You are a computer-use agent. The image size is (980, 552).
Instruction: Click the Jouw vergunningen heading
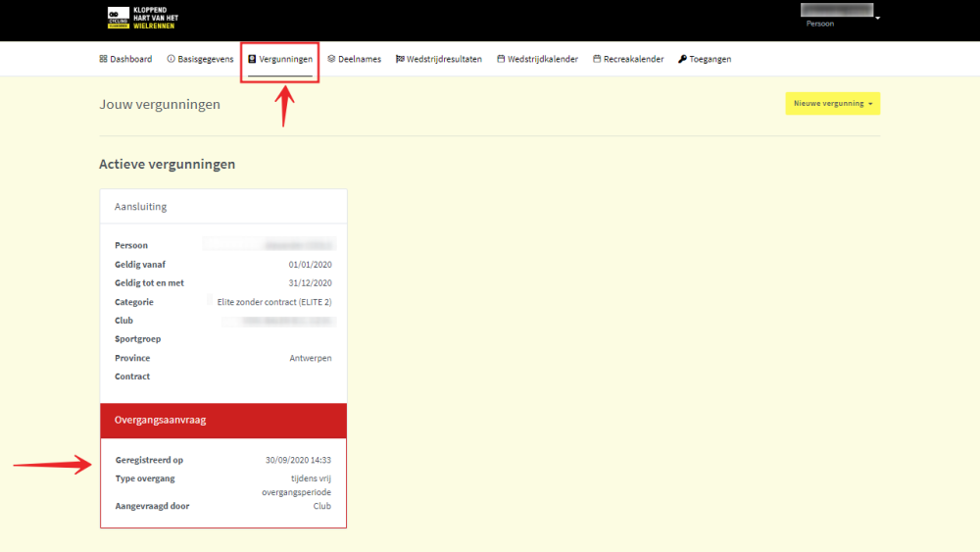160,104
